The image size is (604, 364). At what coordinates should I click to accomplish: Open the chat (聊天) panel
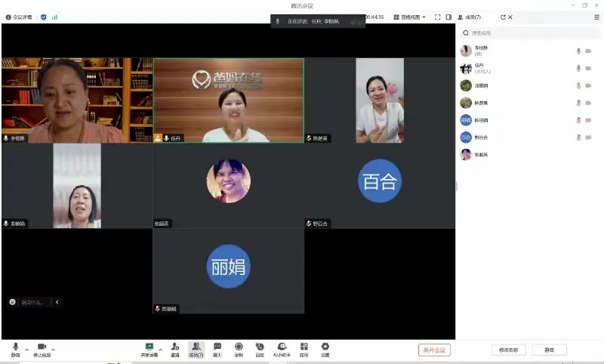point(217,347)
